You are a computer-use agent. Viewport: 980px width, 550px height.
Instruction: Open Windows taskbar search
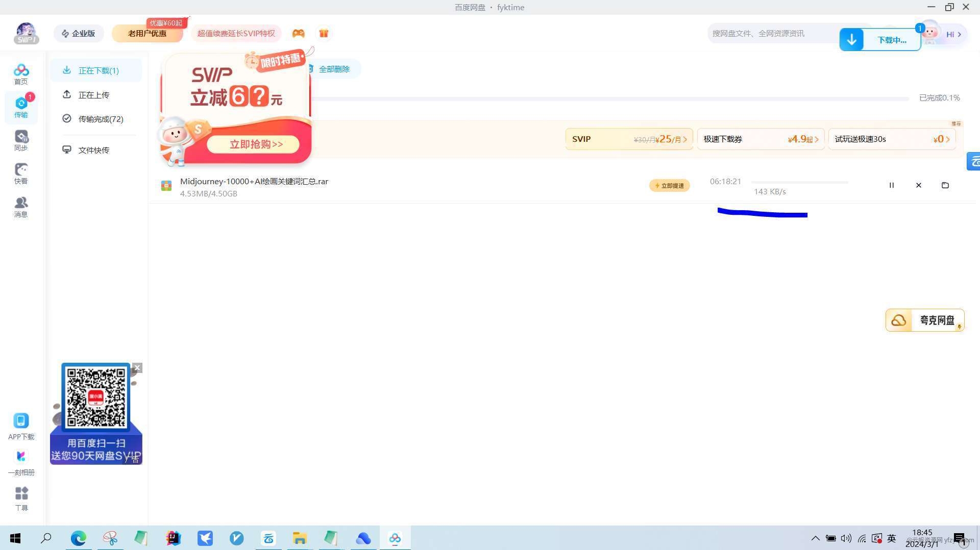coord(46,538)
